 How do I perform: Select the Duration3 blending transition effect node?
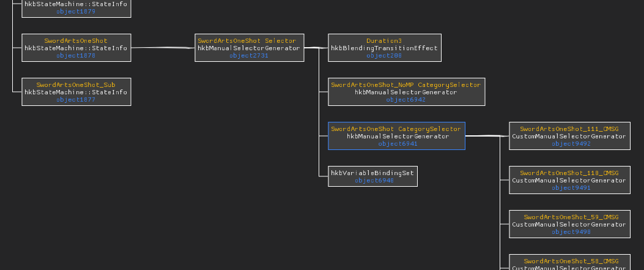pyautogui.click(x=384, y=48)
